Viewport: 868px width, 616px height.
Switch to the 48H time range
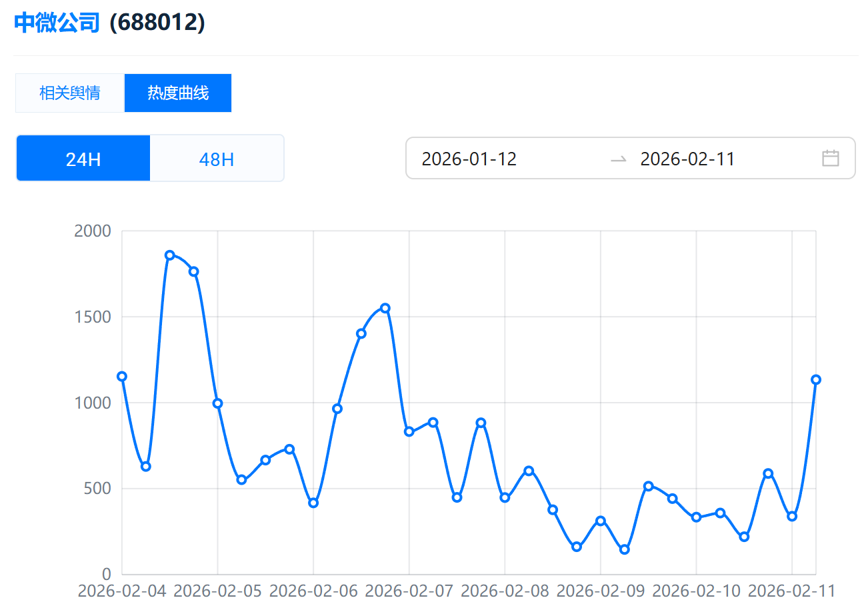pos(217,159)
